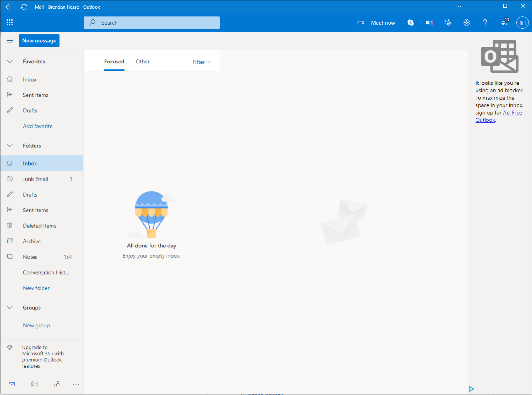Screen dimensions: 532x395
Task: Open more apps ellipsis at bottom
Action: (x=76, y=384)
